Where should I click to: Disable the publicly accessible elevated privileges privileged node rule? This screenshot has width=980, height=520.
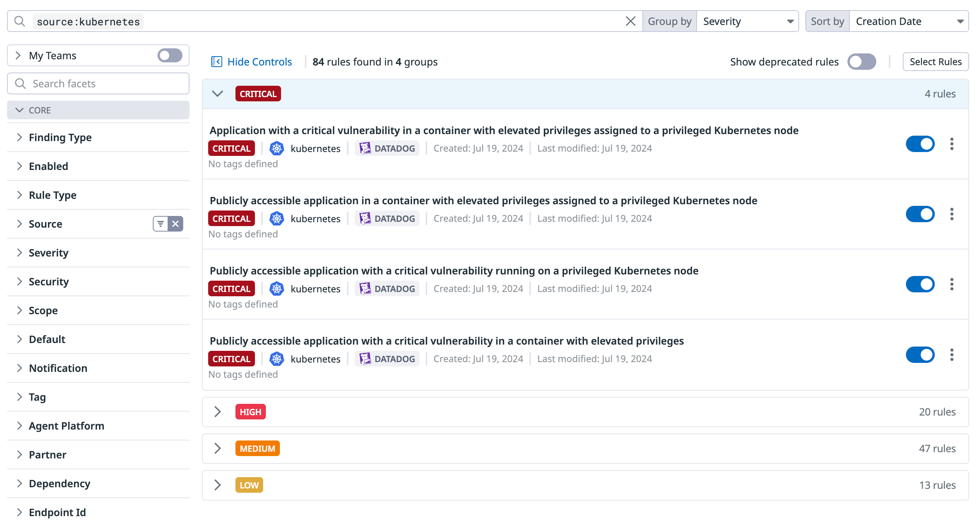click(x=920, y=214)
